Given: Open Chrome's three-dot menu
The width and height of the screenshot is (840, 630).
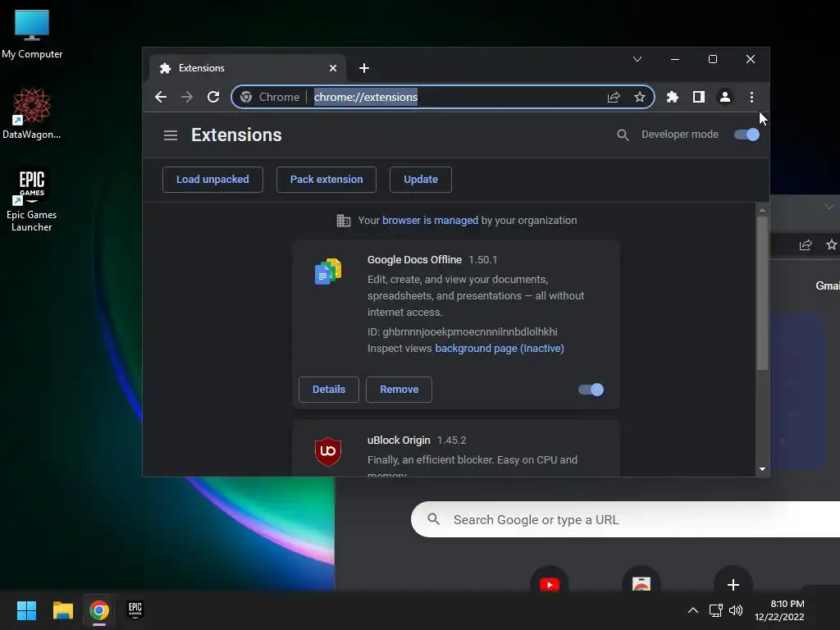Looking at the screenshot, I should click(751, 97).
